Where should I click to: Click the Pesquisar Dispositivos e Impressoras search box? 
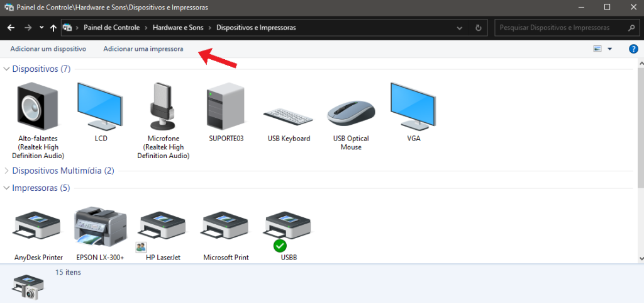click(560, 28)
